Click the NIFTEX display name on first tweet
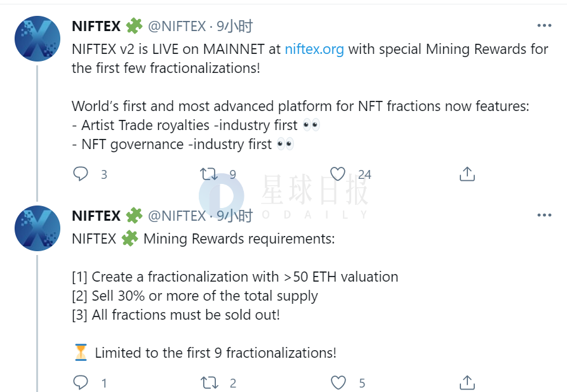567x392 pixels. pos(96,26)
